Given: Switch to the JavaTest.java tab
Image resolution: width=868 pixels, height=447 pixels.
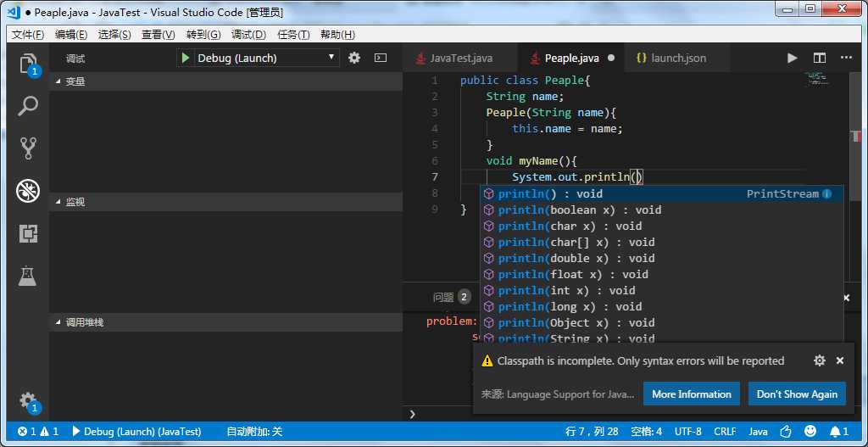Looking at the screenshot, I should (x=460, y=58).
